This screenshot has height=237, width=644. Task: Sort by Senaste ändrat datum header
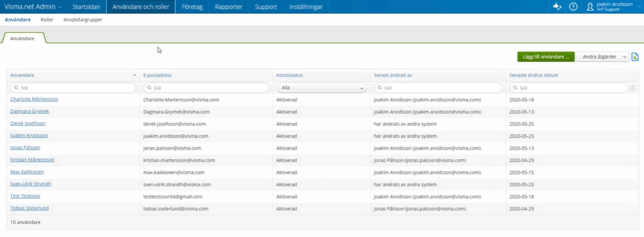(533, 76)
